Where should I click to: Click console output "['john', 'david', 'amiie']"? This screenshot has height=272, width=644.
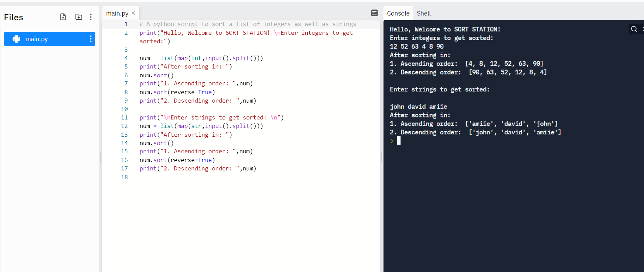pos(515,132)
